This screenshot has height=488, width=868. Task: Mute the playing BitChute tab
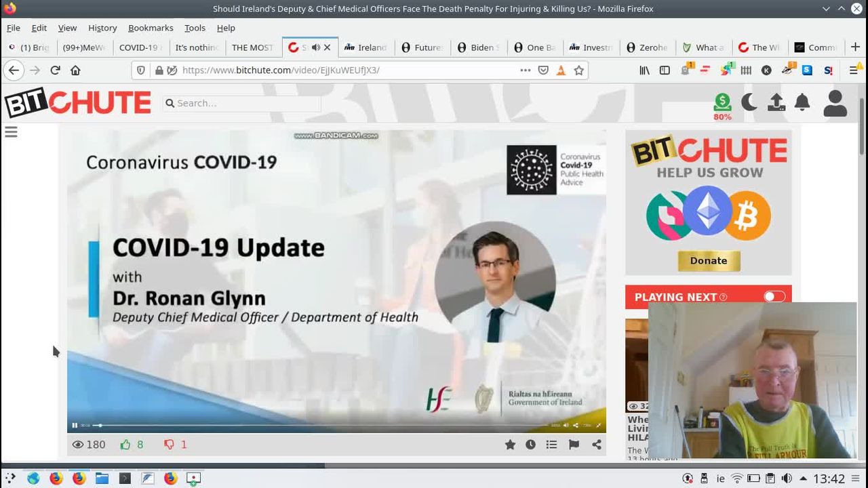click(x=315, y=47)
